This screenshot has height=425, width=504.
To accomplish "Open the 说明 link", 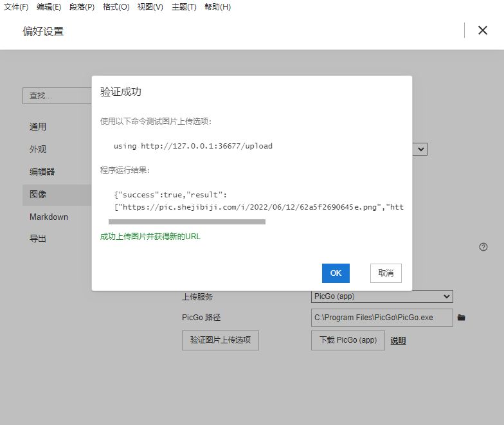I will click(x=398, y=341).
